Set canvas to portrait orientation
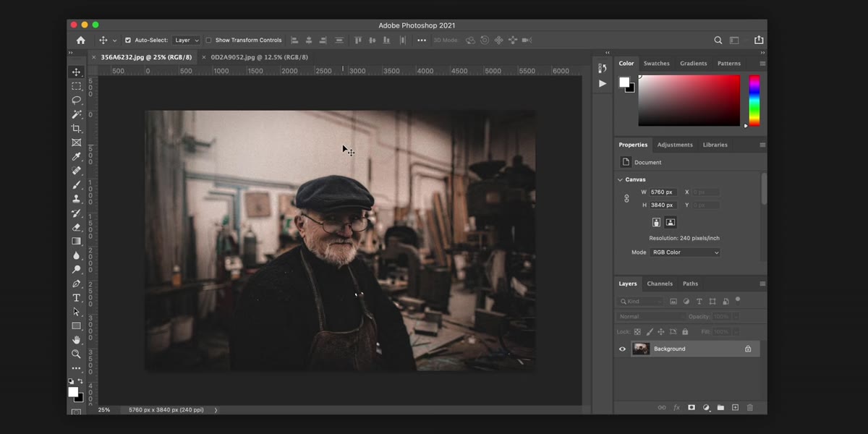This screenshot has height=434, width=868. pos(656,223)
